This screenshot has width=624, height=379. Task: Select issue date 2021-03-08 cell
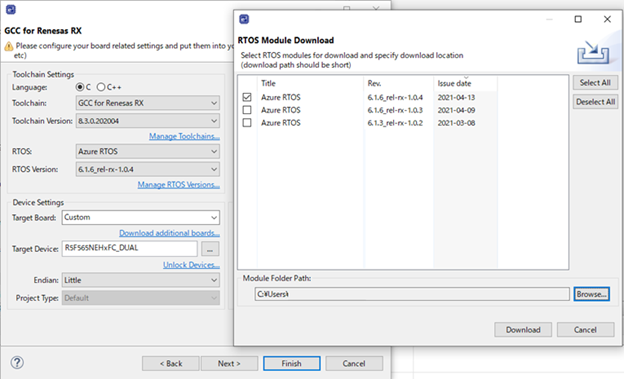click(456, 123)
